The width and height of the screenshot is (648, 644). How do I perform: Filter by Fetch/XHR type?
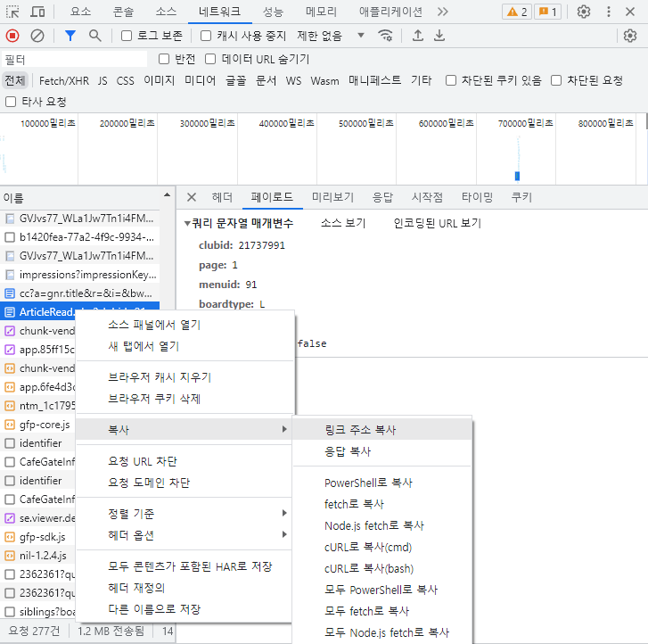click(x=64, y=80)
